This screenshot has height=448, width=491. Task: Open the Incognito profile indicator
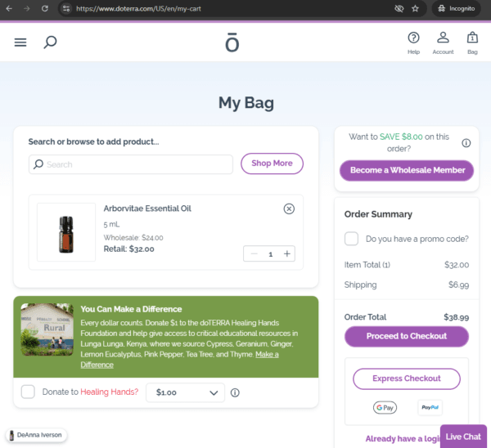457,8
